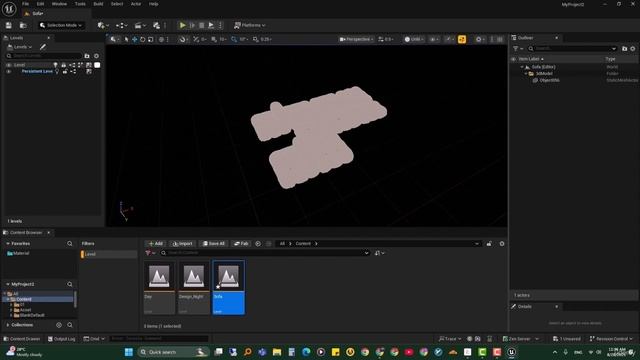This screenshot has height=360, width=640.
Task: Search within Favorites using magnifier icon
Action: [x=70, y=244]
